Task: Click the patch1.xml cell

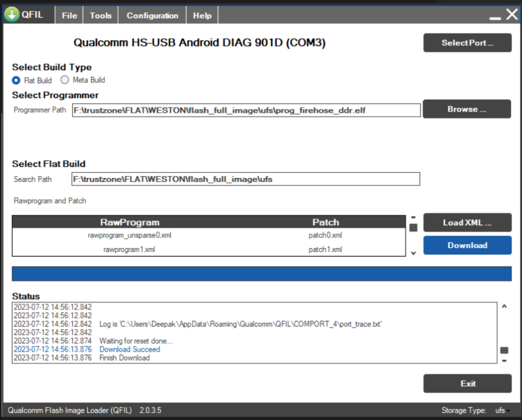Action: (325, 249)
